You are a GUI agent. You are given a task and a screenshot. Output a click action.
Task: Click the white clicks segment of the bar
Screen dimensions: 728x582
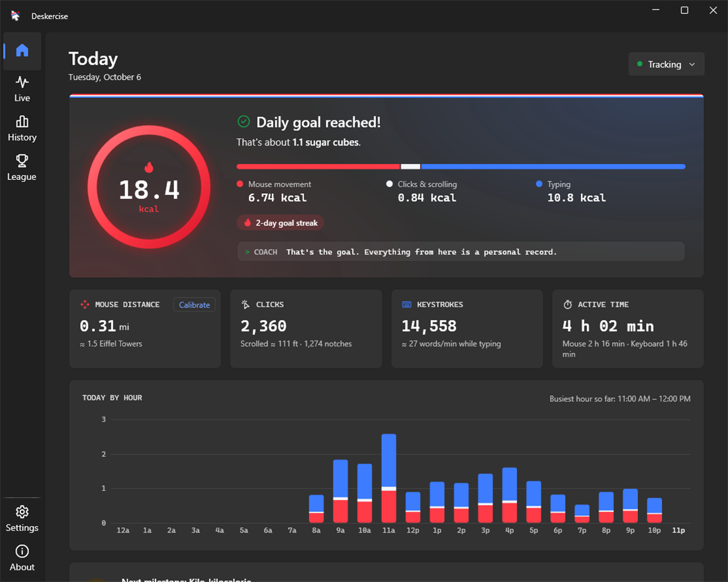click(x=410, y=167)
